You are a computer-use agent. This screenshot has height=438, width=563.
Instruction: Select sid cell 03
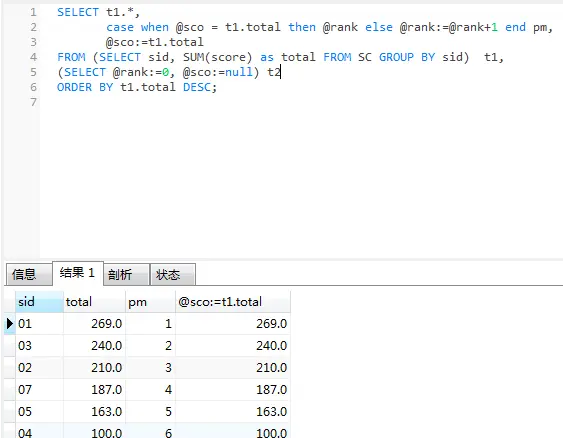click(x=39, y=346)
